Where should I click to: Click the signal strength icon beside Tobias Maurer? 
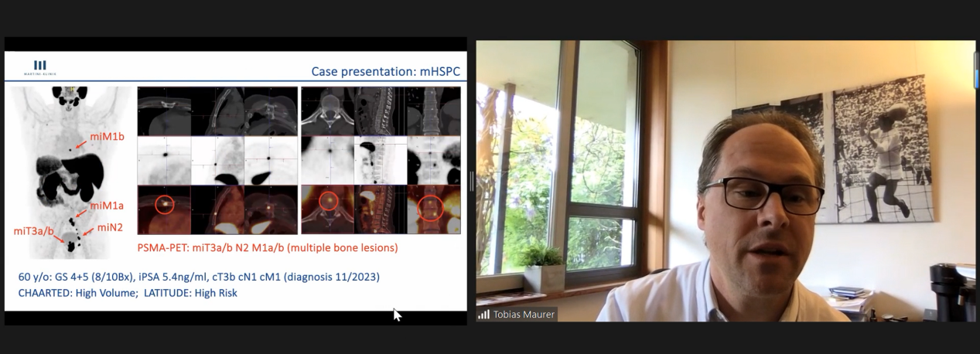click(x=483, y=315)
